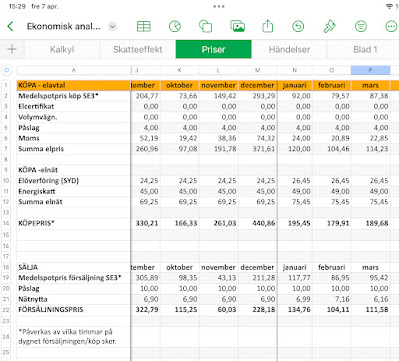The width and height of the screenshot is (399, 361).
Task: Select the Priser sheet tab
Action: [x=213, y=49]
